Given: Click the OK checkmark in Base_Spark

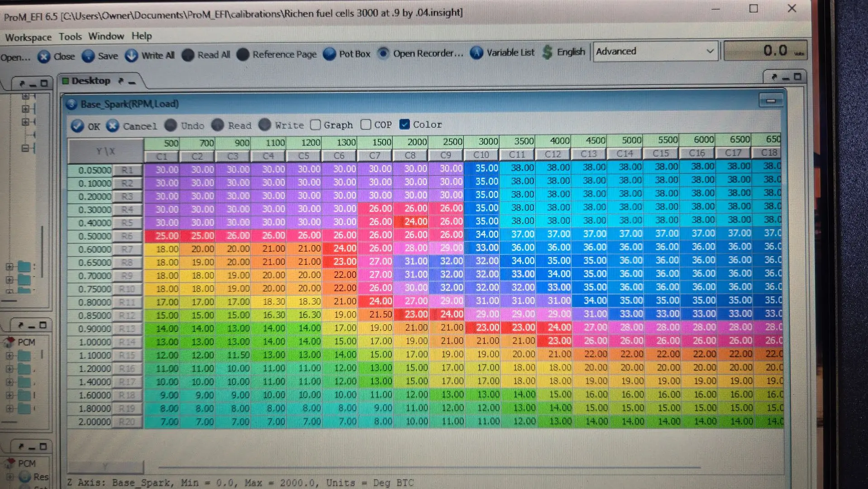Looking at the screenshot, I should pos(77,126).
